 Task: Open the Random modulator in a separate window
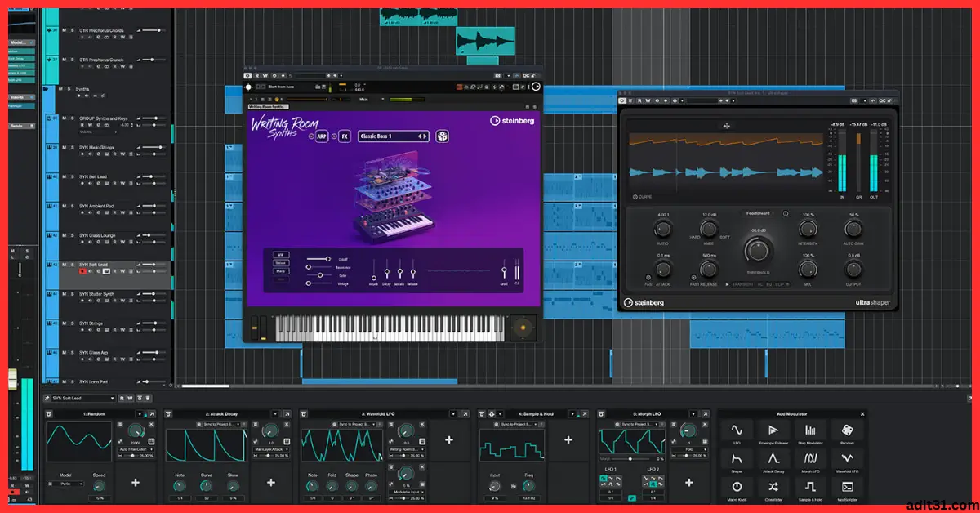153,414
